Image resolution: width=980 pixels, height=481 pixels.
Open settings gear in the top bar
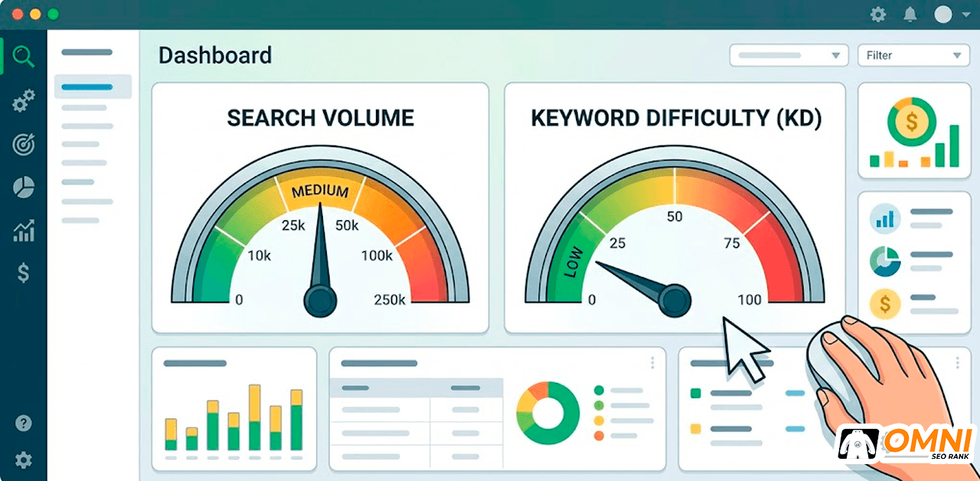[x=878, y=14]
